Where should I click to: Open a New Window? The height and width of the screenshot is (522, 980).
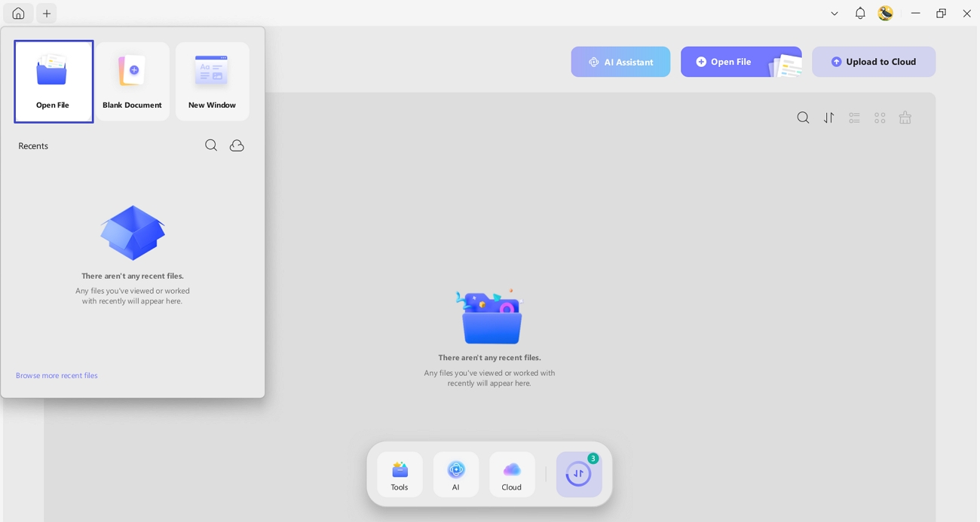213,81
